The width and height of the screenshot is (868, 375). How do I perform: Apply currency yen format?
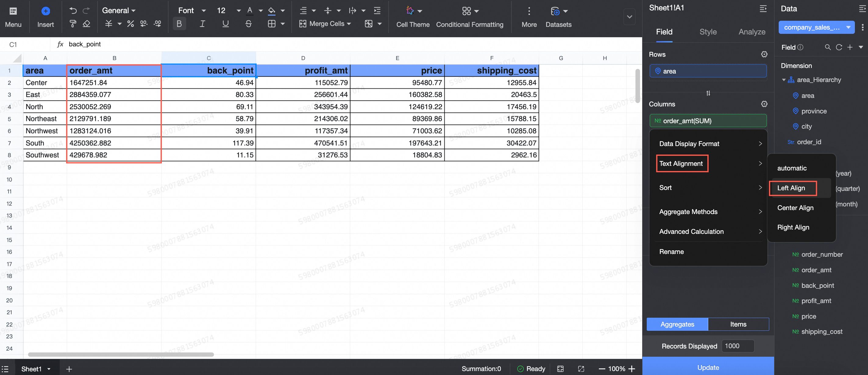[x=108, y=24]
